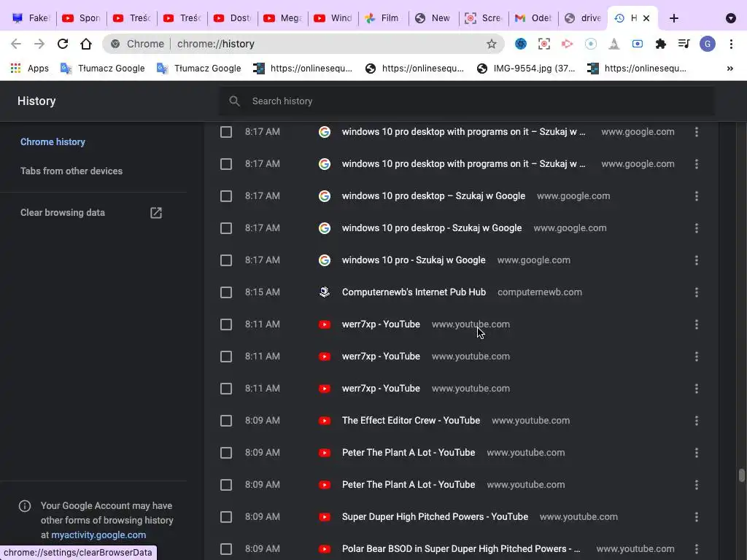Viewport: 747px width, 560px height.
Task: Open the IMG-9554.jpg bookmark
Action: click(527, 68)
